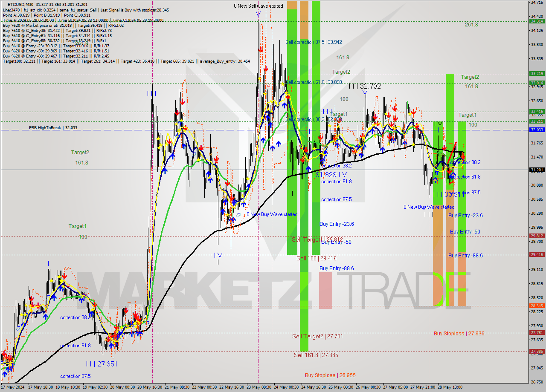Select 'Sell 100 | 29.416' label
The image size is (546, 392).
tap(317, 258)
